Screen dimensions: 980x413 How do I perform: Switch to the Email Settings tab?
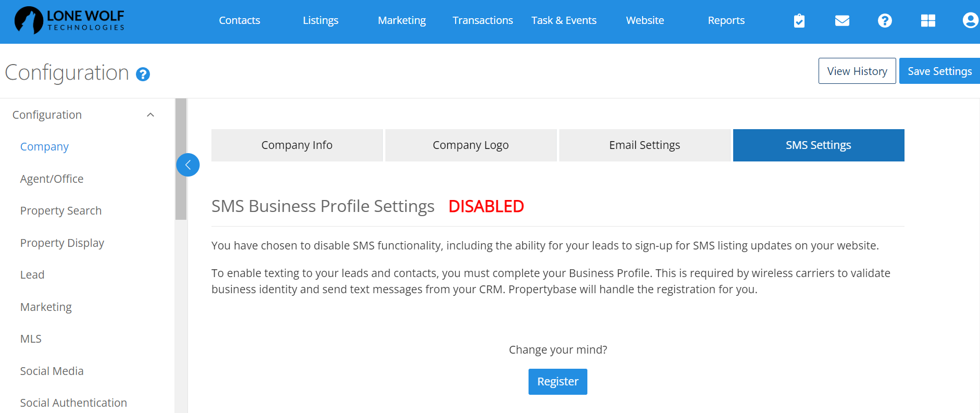coord(644,145)
